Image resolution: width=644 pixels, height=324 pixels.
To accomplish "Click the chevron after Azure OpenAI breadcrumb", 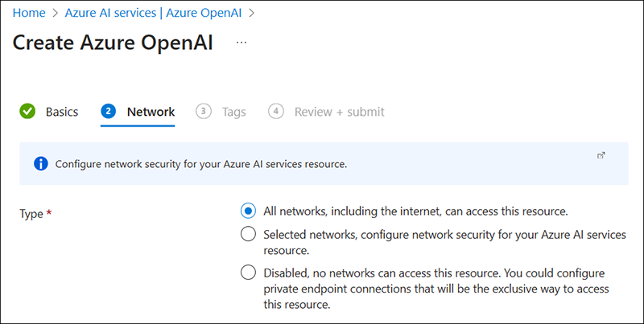I will (252, 13).
